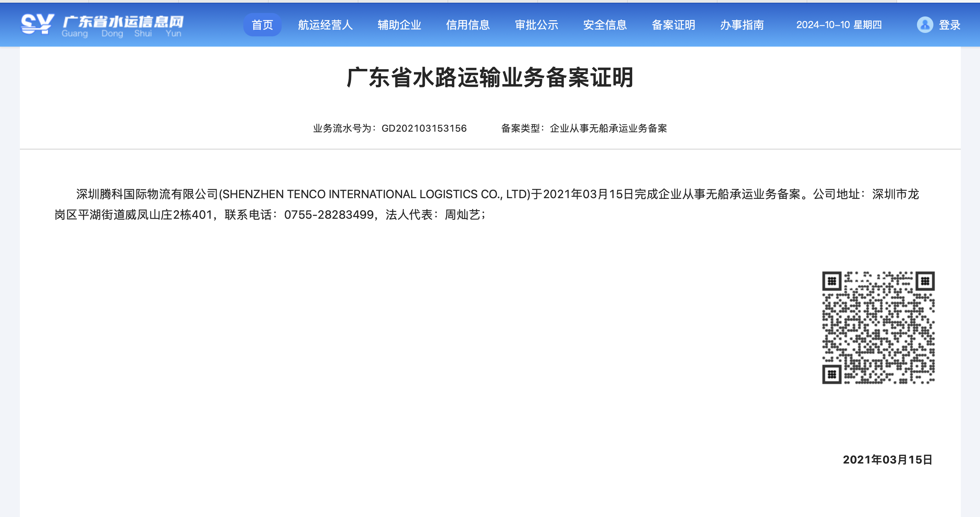This screenshot has width=980, height=517.
Task: Click the SY site logo
Action: point(37,24)
